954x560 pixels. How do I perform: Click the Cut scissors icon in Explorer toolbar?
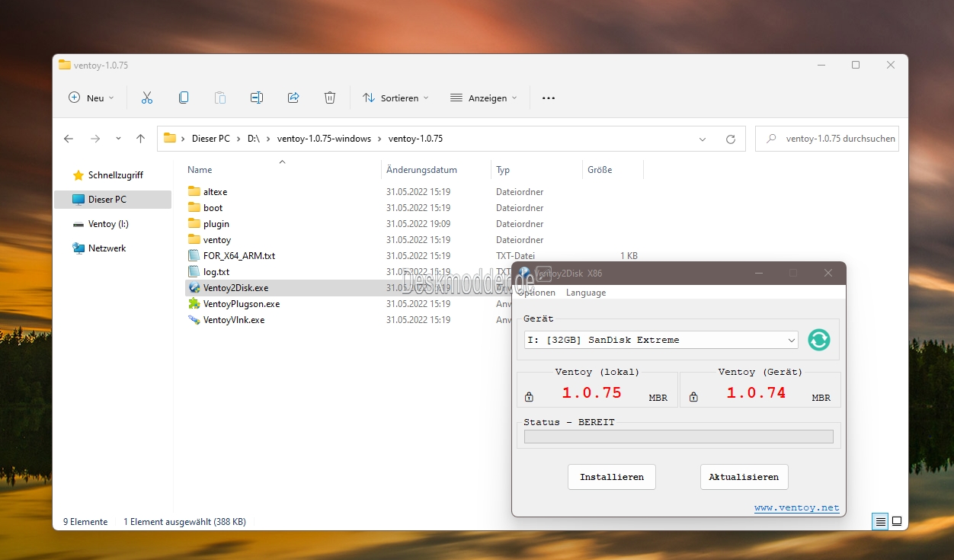pyautogui.click(x=147, y=98)
